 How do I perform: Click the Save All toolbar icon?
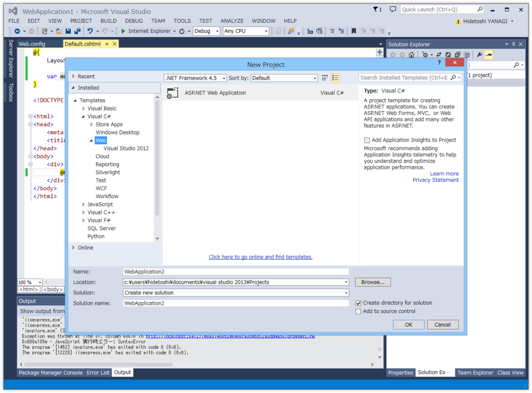click(77, 31)
